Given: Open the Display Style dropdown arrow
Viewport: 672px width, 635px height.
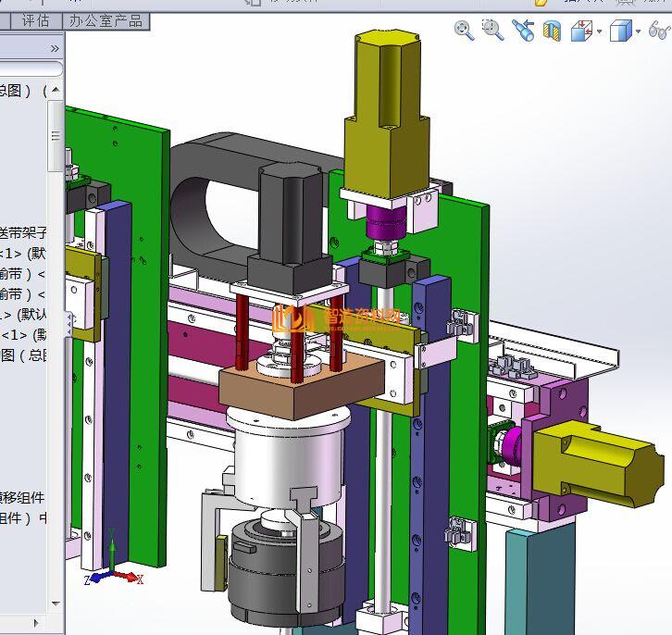Looking at the screenshot, I should click(x=638, y=32).
